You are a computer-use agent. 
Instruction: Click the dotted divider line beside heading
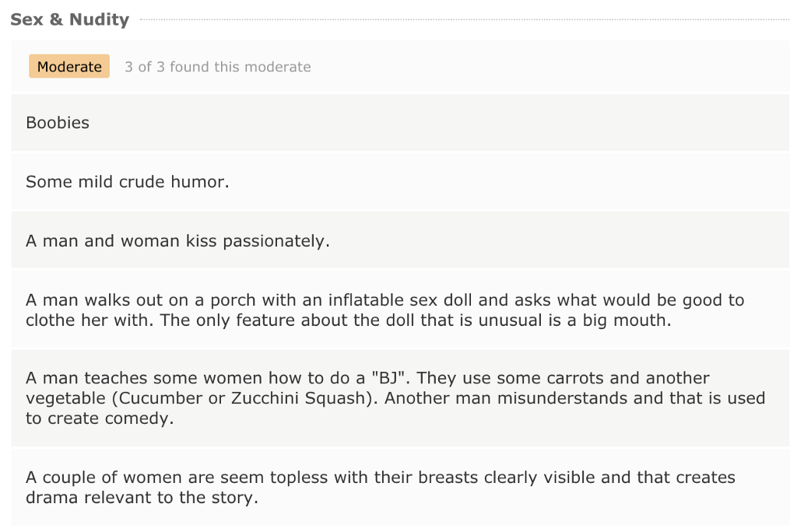coord(464,19)
